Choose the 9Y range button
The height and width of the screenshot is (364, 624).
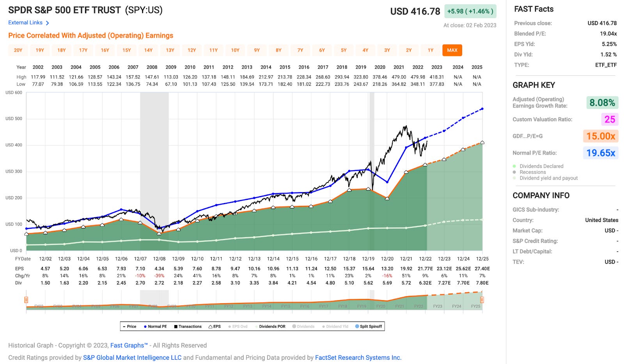click(x=257, y=50)
